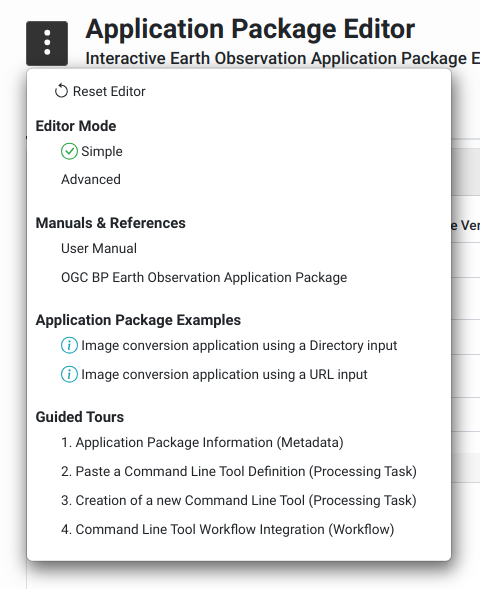
Task: Open OGC BP Earth Observation Application Package
Action: click(204, 277)
